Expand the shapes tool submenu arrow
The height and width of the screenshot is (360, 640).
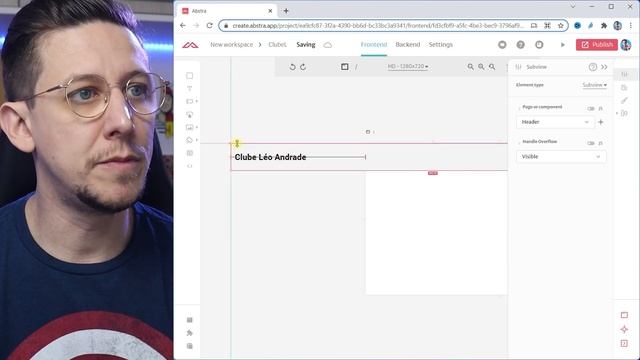[x=197, y=140]
